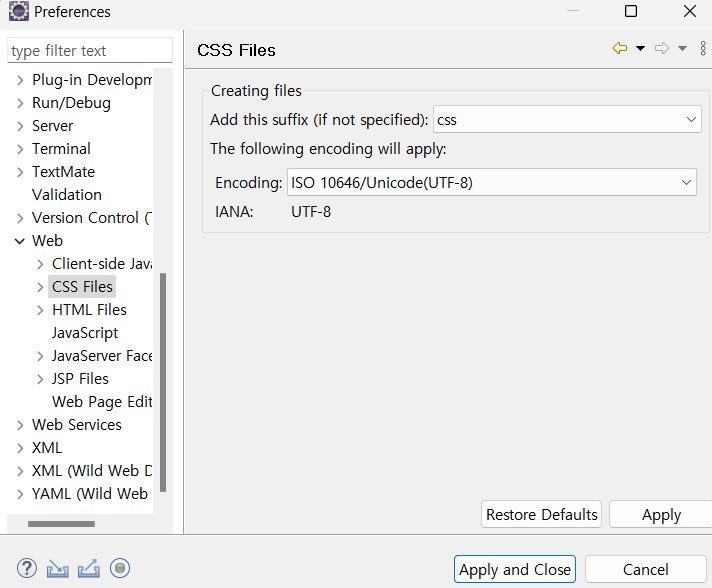This screenshot has width=712, height=588.
Task: Click the Cancel button
Action: pyautogui.click(x=646, y=569)
